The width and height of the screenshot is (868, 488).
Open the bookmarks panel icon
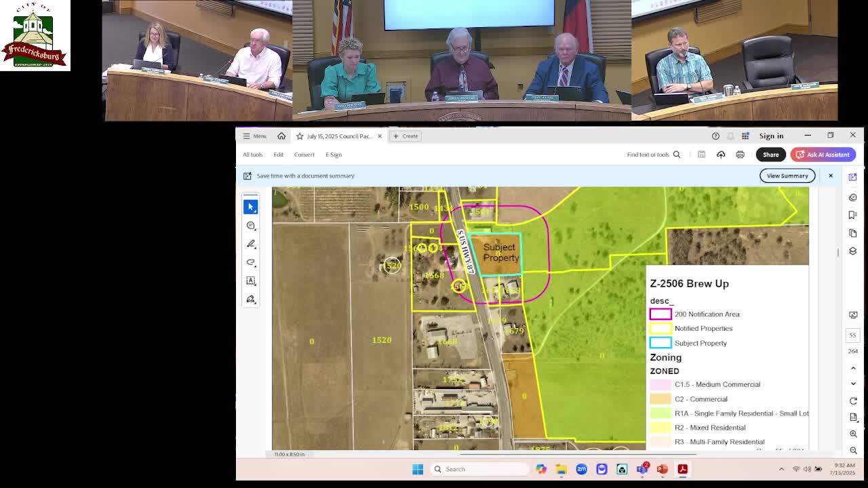[x=853, y=215]
